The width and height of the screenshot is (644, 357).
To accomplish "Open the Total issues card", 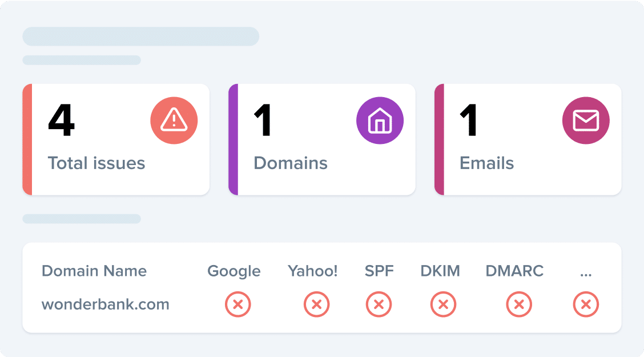I will tap(116, 139).
